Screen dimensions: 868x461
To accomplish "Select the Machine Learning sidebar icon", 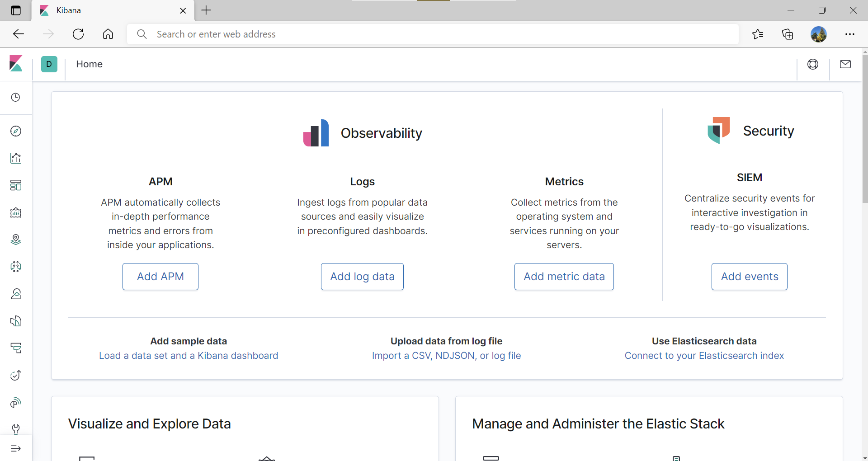I will coord(16,267).
